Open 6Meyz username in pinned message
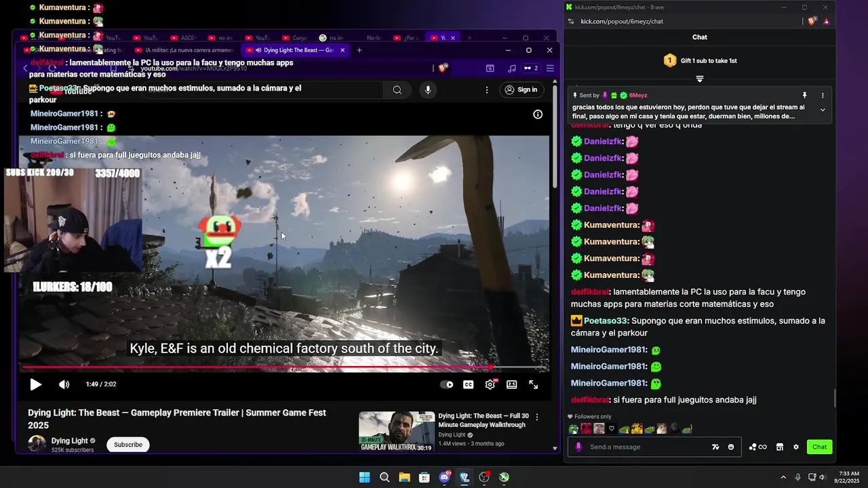This screenshot has height=488, width=868. tap(638, 96)
